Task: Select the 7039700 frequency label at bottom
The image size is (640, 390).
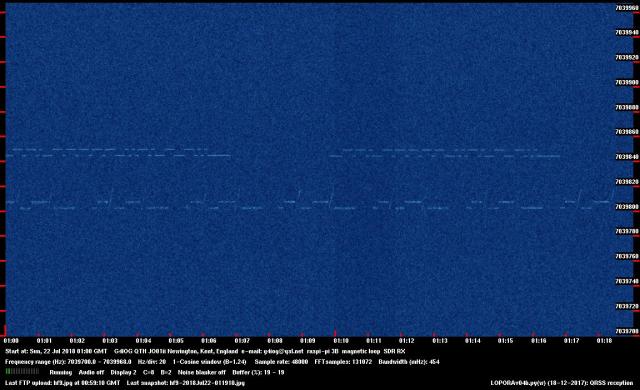Action: (x=627, y=331)
